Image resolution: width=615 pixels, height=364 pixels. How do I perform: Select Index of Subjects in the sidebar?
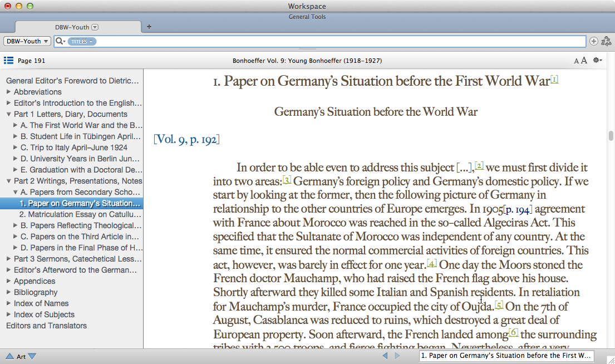point(44,314)
